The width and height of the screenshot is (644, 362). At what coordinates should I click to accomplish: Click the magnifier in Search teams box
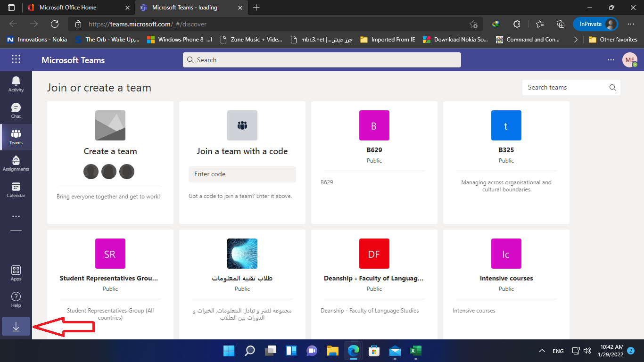(612, 87)
